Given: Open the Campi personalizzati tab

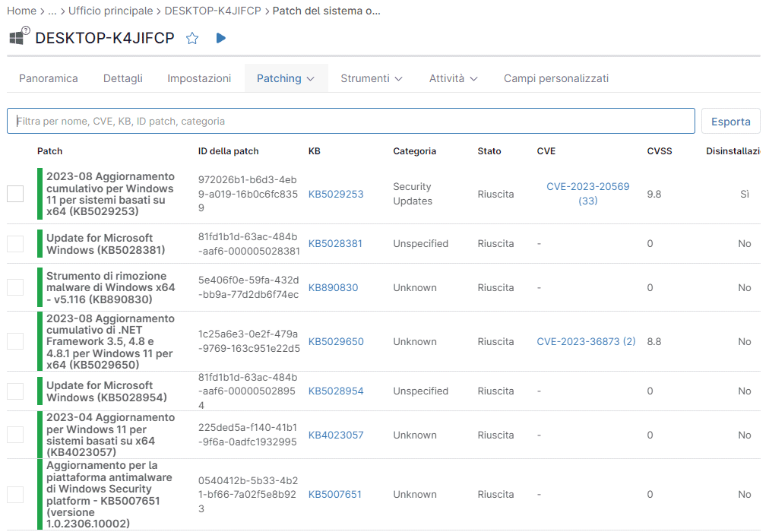Looking at the screenshot, I should click(556, 78).
